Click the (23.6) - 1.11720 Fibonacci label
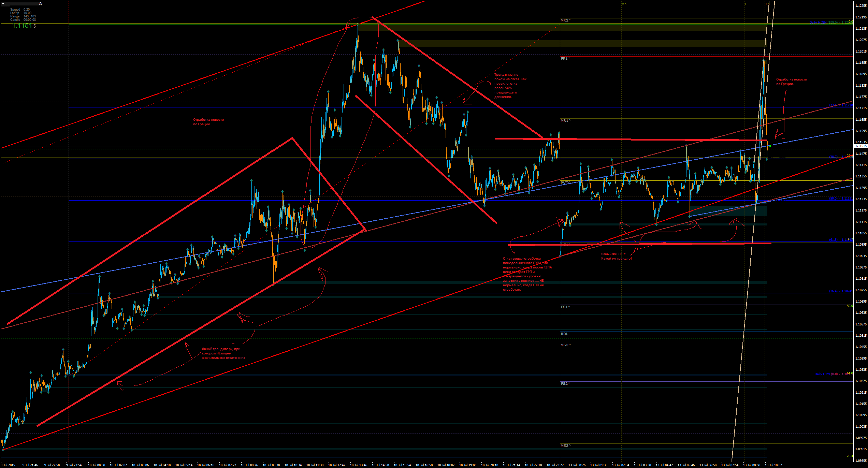 pyautogui.click(x=841, y=106)
